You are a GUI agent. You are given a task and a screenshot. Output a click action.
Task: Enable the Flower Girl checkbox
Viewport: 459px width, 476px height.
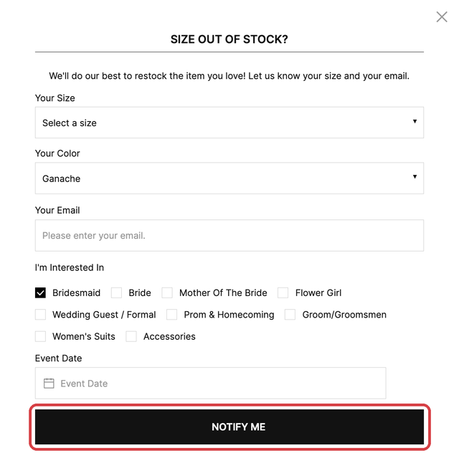click(x=283, y=293)
